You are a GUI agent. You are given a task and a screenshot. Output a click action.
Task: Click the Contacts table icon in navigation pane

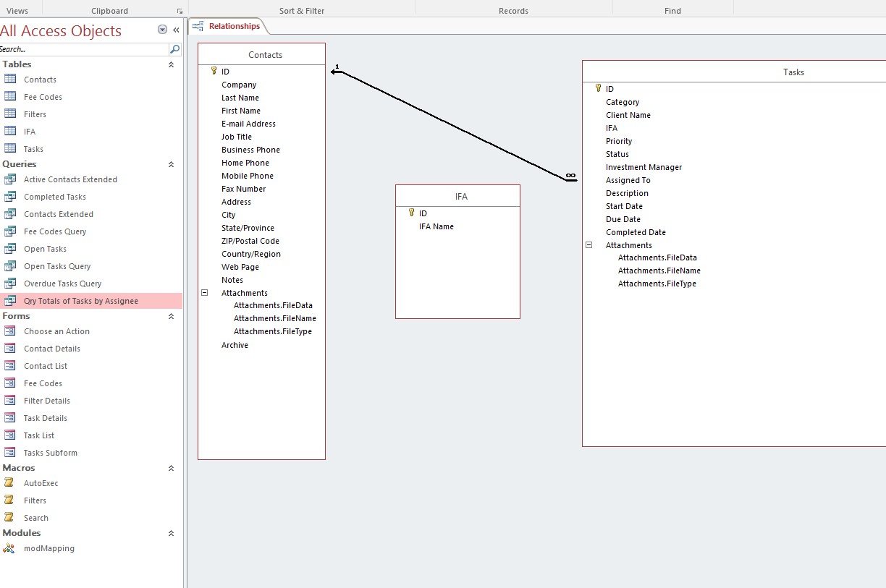[10, 79]
